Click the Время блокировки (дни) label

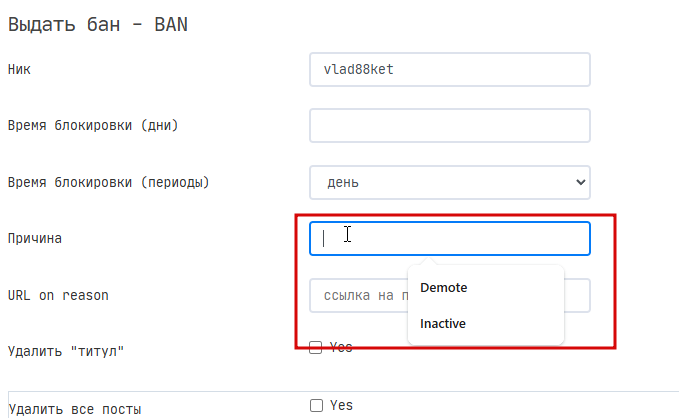[x=93, y=126]
